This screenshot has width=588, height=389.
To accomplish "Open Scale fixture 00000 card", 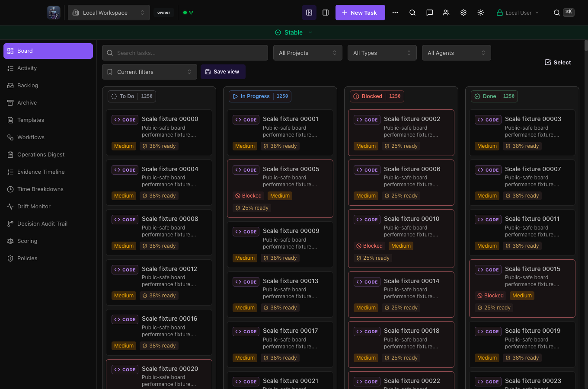I will (x=159, y=133).
